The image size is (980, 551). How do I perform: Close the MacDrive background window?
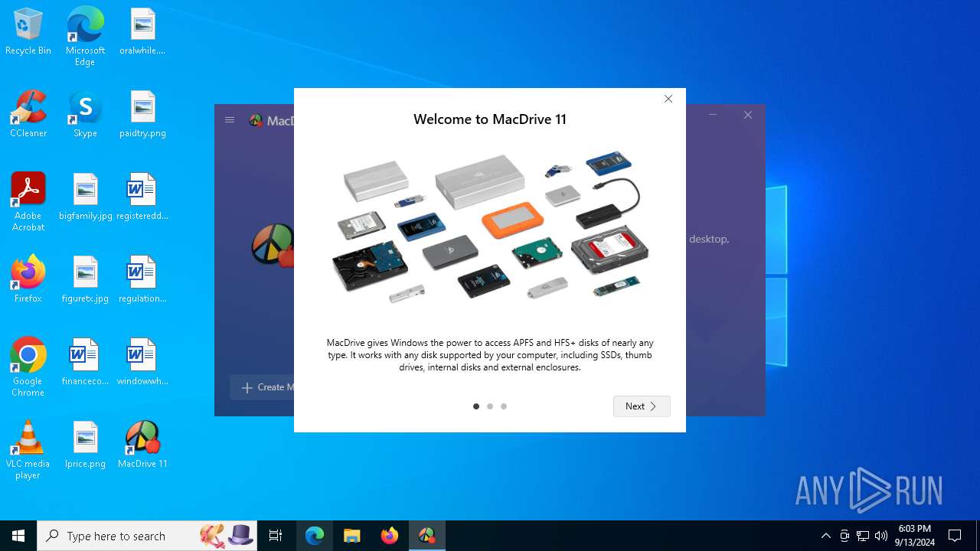click(x=748, y=115)
